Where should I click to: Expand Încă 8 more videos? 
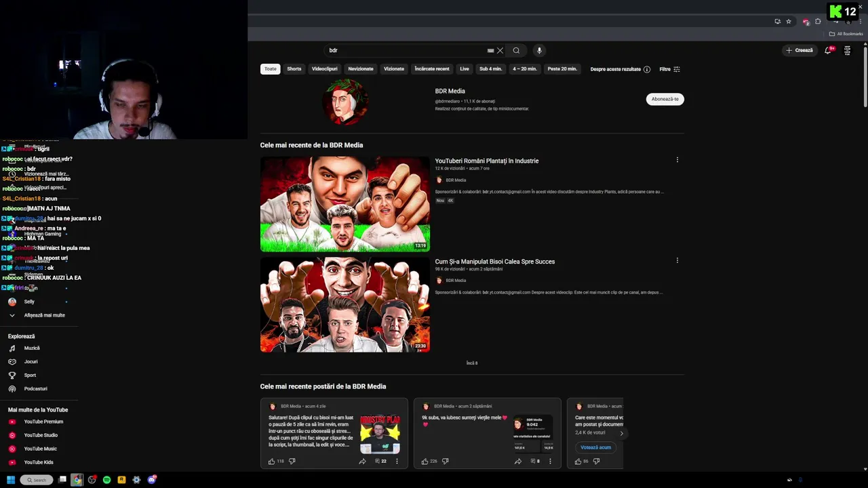click(x=472, y=363)
